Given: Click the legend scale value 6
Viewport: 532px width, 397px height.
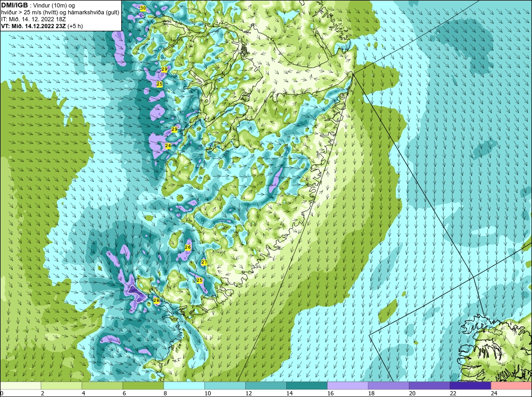Looking at the screenshot, I should pyautogui.click(x=124, y=393).
